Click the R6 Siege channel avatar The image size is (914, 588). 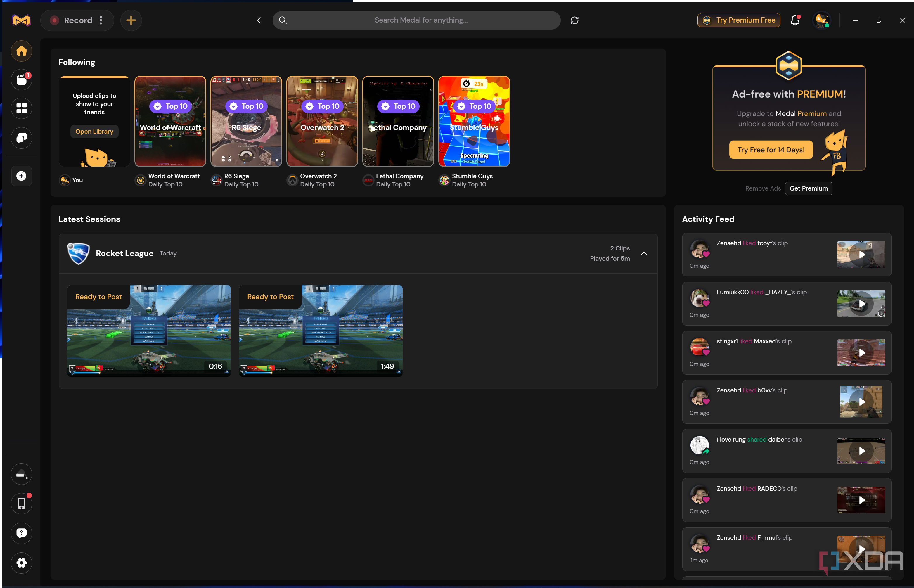[217, 180]
